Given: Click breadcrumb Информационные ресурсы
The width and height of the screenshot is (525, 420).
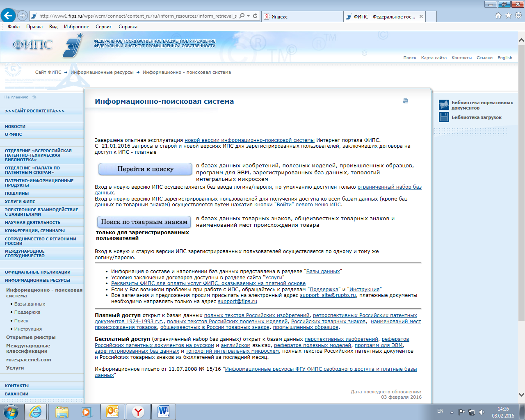Looking at the screenshot, I should tap(102, 73).
